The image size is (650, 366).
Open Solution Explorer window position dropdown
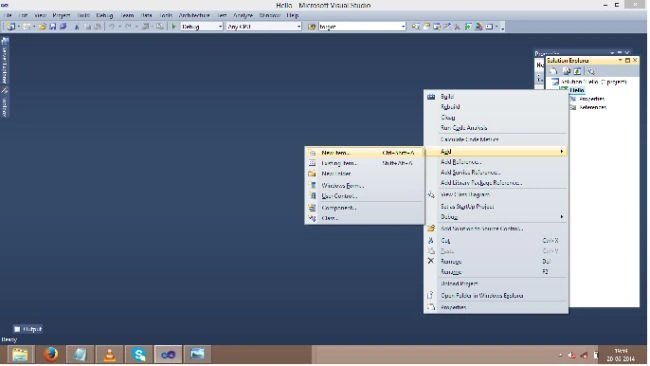point(620,61)
